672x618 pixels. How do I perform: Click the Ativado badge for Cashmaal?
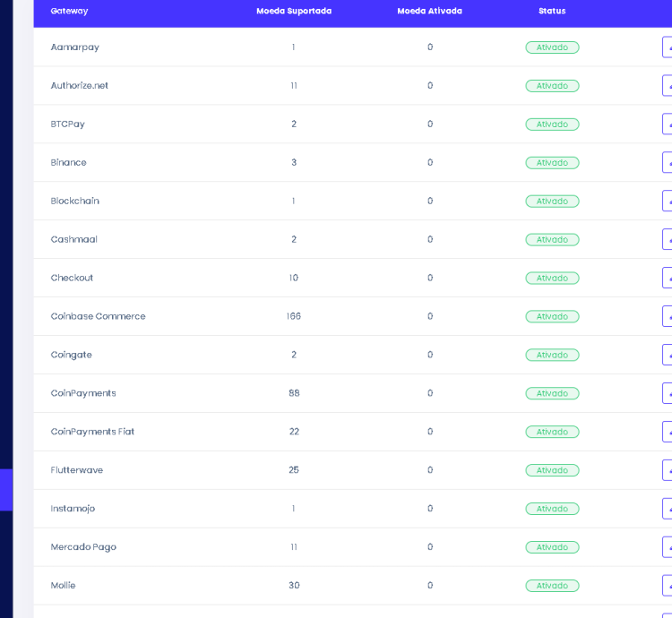click(x=552, y=239)
